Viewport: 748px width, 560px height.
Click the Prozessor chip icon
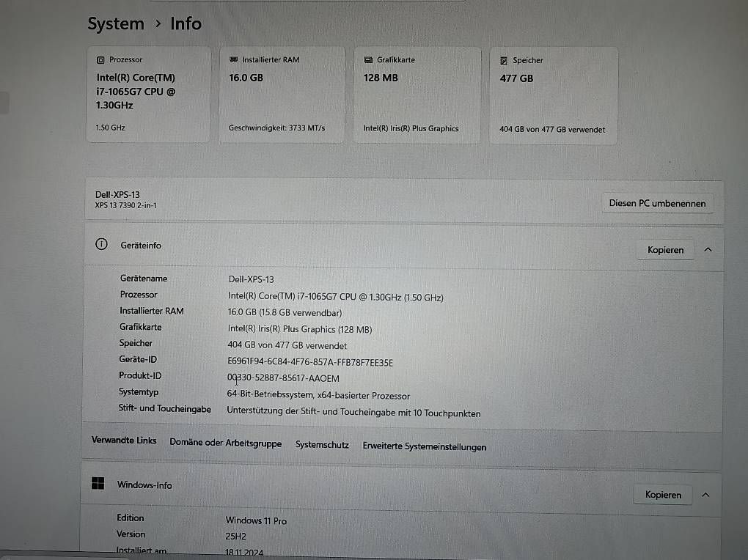(100, 60)
